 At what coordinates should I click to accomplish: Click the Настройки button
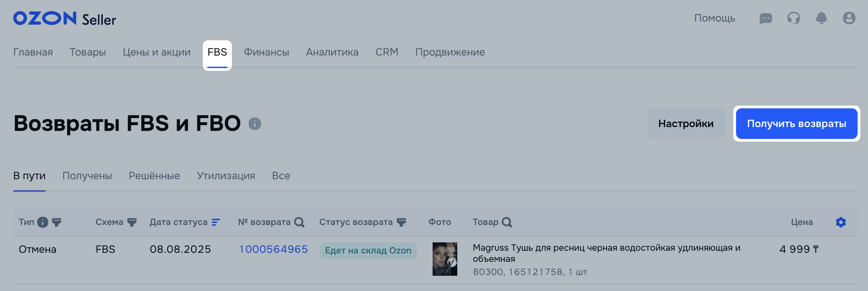tap(686, 124)
